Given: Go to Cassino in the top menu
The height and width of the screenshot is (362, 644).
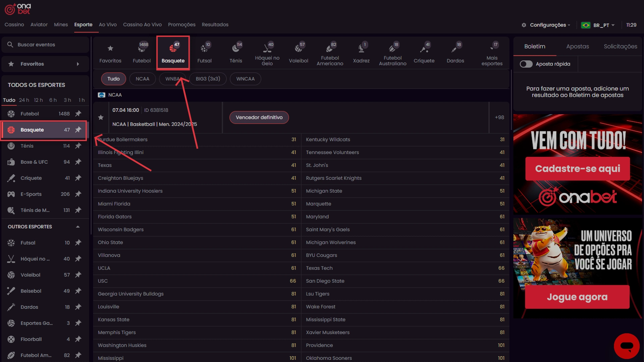Looking at the screenshot, I should [x=14, y=24].
